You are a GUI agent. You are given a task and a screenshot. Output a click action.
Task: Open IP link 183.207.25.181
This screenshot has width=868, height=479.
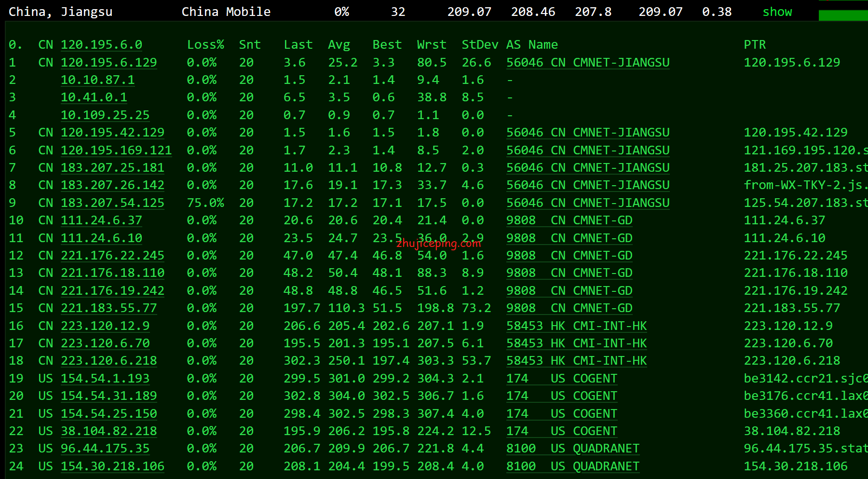coord(112,167)
